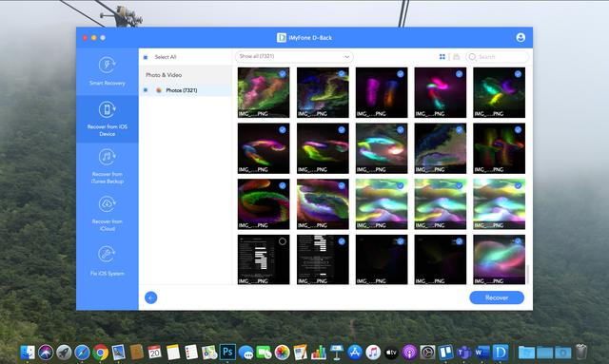Open Maps from the dock
This screenshot has height=364, width=609.
pos(209,353)
